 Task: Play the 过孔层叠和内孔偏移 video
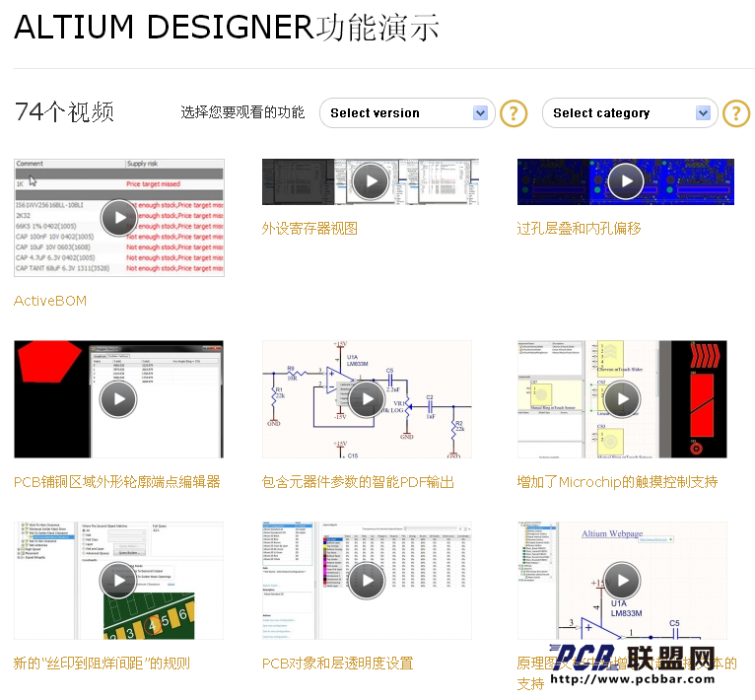(x=626, y=181)
